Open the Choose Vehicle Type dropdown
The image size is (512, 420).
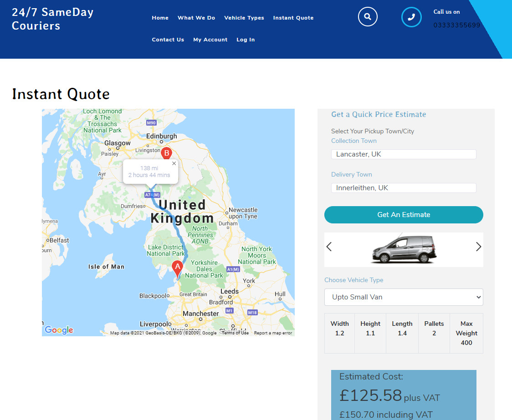pos(404,297)
